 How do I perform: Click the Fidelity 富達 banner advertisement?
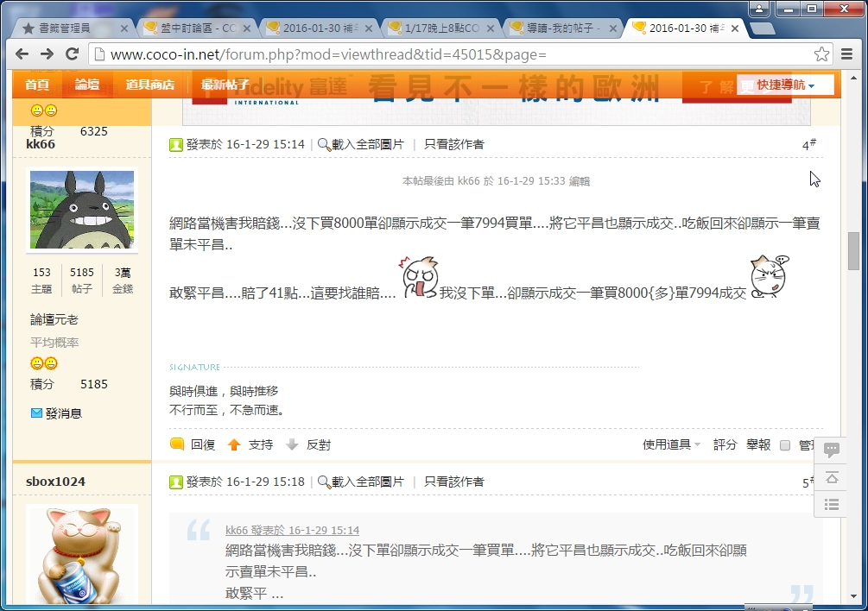497,97
